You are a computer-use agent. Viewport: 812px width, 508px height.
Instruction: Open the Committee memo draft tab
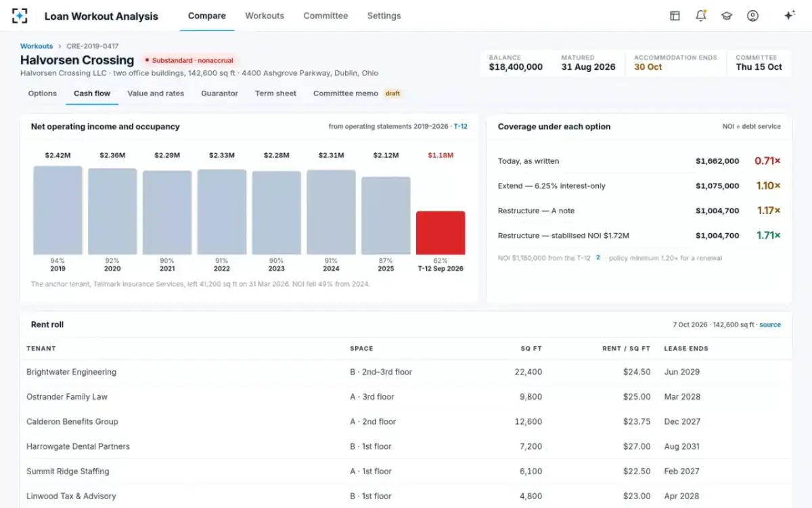click(357, 93)
